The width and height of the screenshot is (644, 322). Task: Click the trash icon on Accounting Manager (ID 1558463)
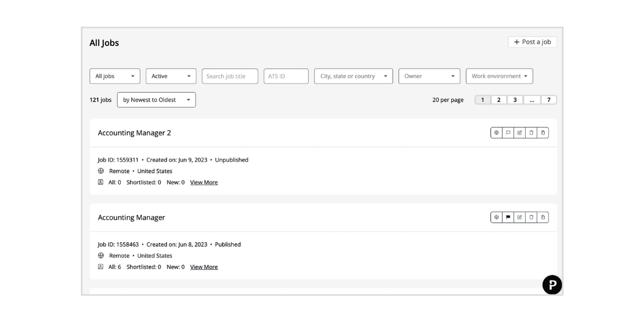pos(531,217)
